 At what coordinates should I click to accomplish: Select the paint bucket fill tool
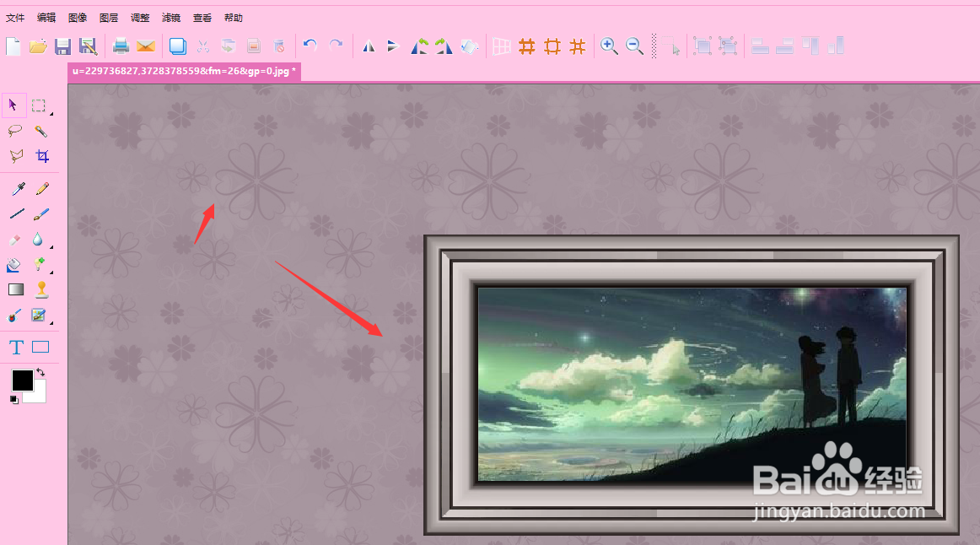coord(13,265)
